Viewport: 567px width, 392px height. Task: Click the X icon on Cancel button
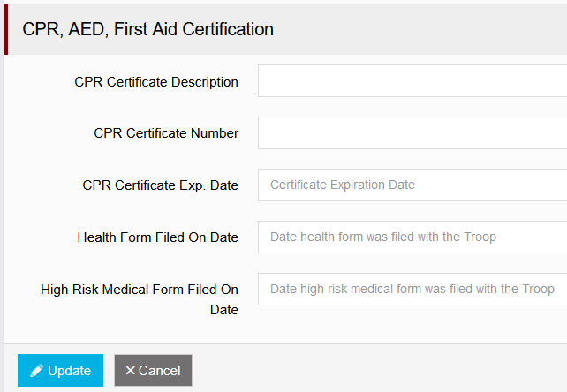click(x=130, y=371)
